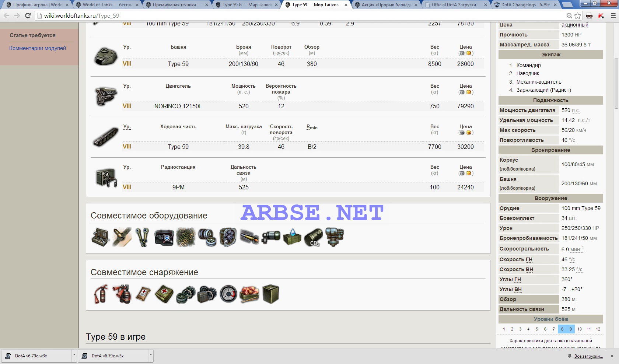Open 'Все загрузки...' downloads link
The width and height of the screenshot is (619, 364).
(x=588, y=356)
